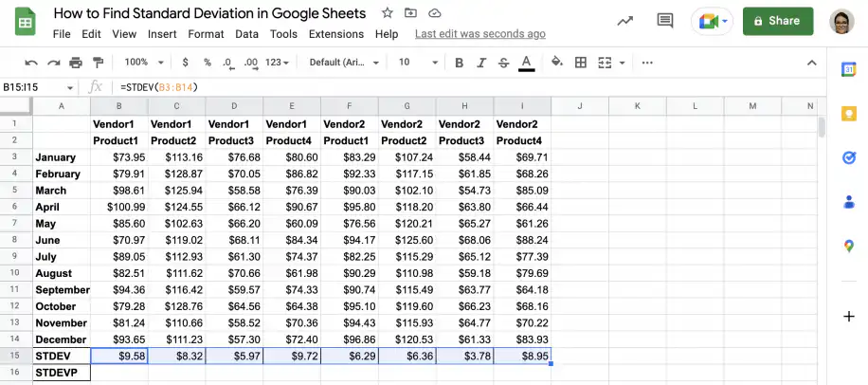Open the Data menu
The height and width of the screenshot is (385, 868).
pos(247,34)
